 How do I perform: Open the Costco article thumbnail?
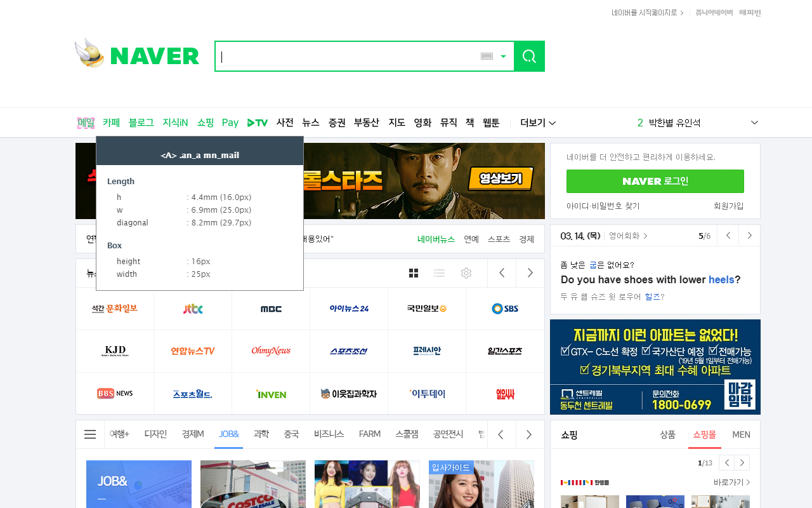tap(253, 484)
